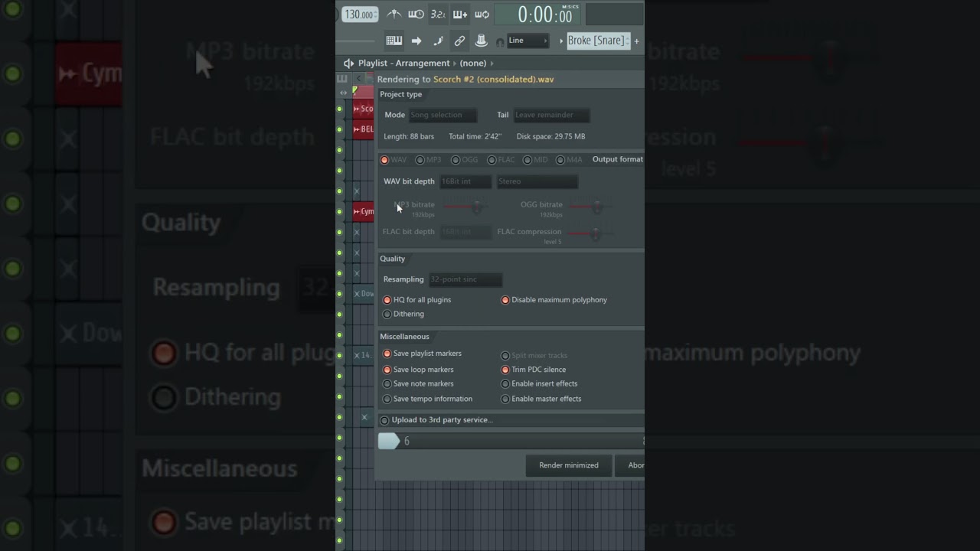The image size is (980, 551).
Task: Click Render minimized button
Action: 569,465
